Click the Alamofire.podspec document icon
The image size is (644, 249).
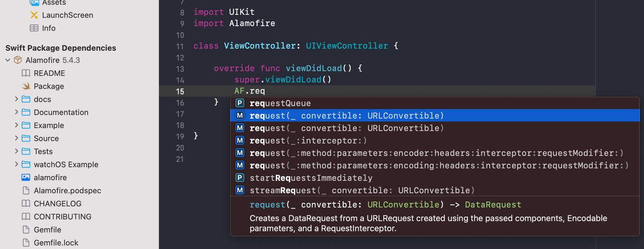[x=26, y=191]
